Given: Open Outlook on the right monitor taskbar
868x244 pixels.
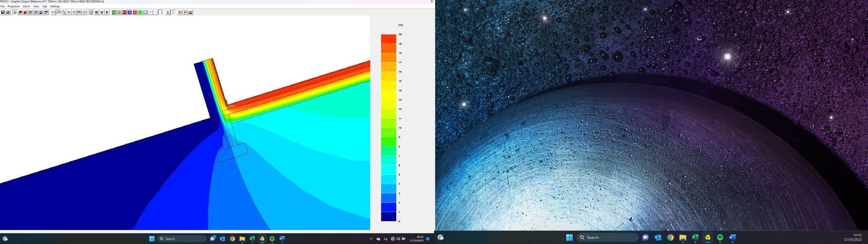Looking at the screenshot, I should [658, 237].
